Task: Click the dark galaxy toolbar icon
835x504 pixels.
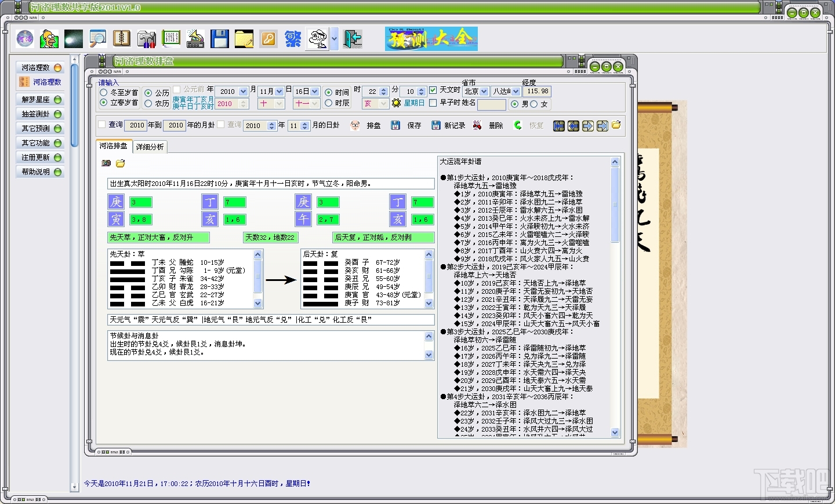Action: click(74, 39)
